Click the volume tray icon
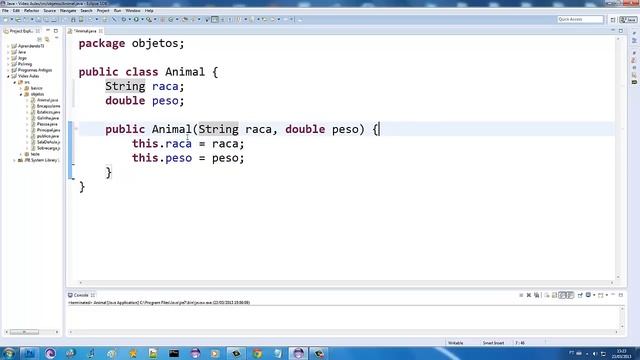The width and height of the screenshot is (640, 360). (595, 353)
